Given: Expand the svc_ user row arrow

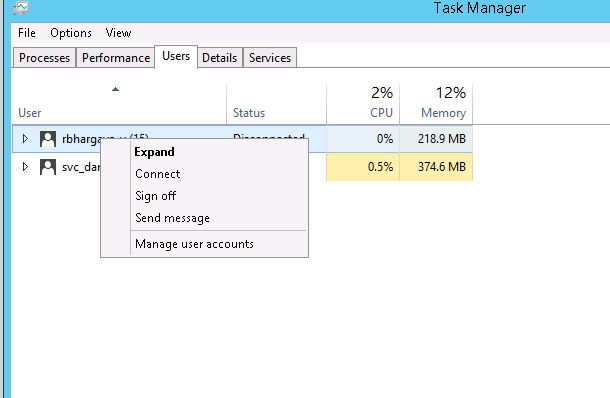Looking at the screenshot, I should 25,167.
